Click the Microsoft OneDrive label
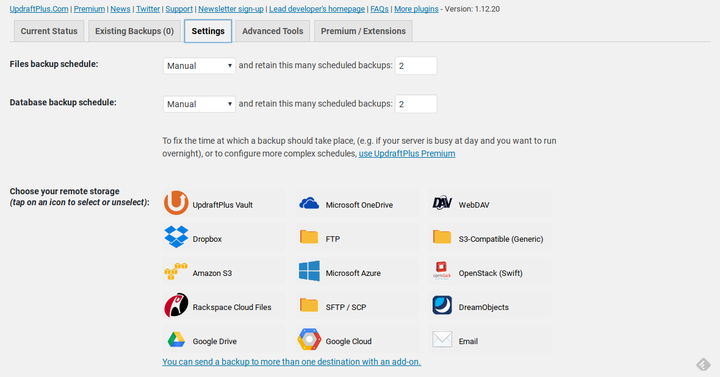Image resolution: width=720 pixels, height=377 pixels. click(359, 205)
